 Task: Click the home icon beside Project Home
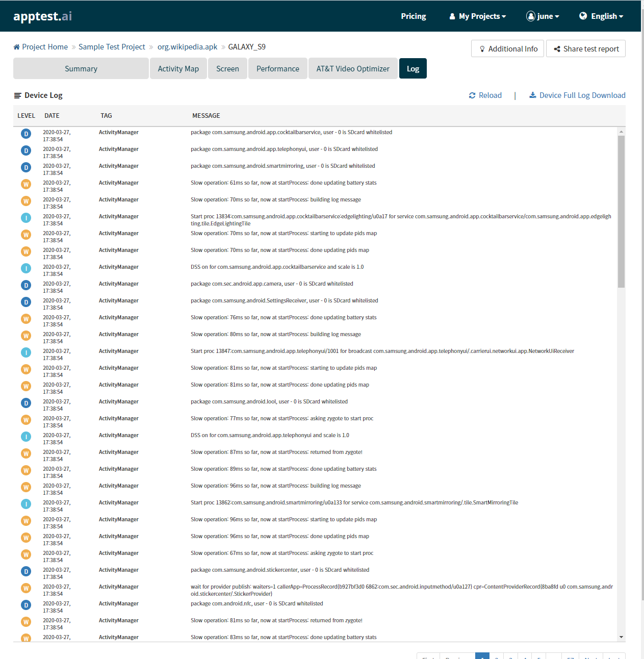click(16, 47)
